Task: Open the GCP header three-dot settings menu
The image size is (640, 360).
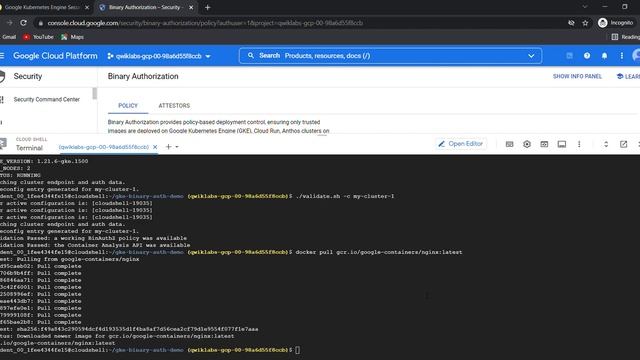Action: pos(621,56)
